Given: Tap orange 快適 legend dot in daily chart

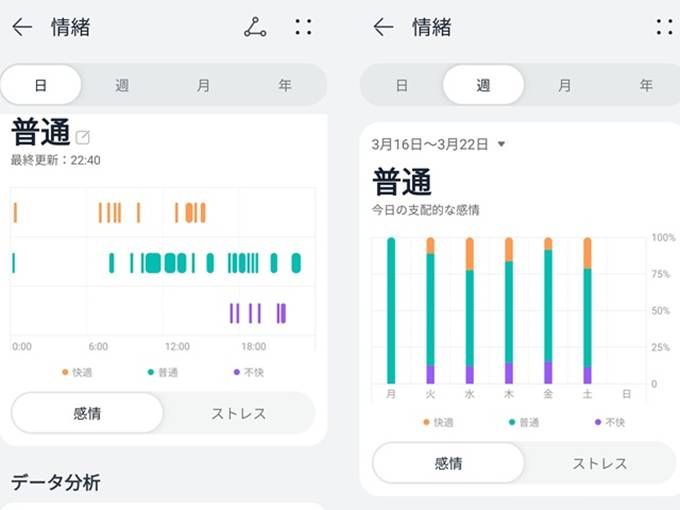Looking at the screenshot, I should click(65, 372).
